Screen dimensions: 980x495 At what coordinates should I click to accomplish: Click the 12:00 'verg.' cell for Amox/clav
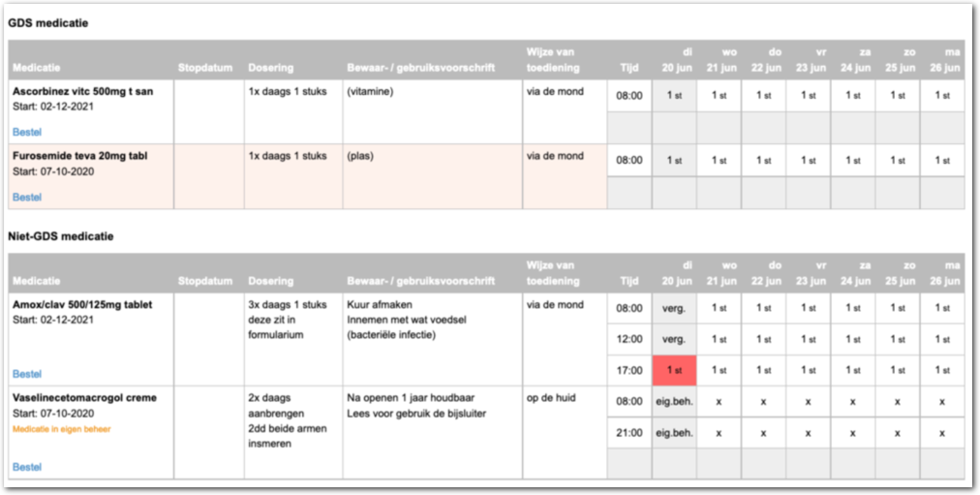click(674, 339)
